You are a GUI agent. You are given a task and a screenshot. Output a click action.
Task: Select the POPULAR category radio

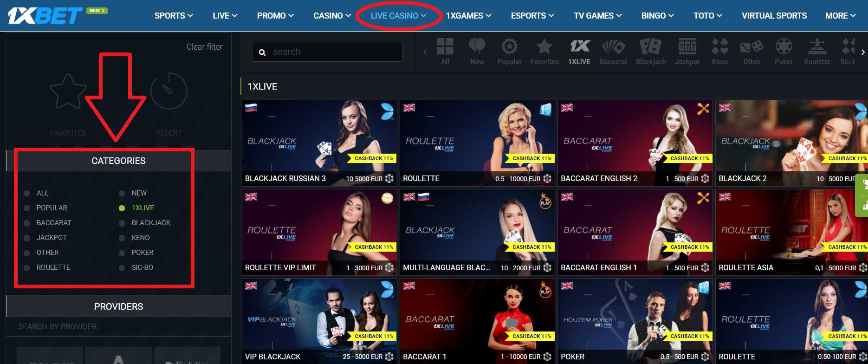27,208
